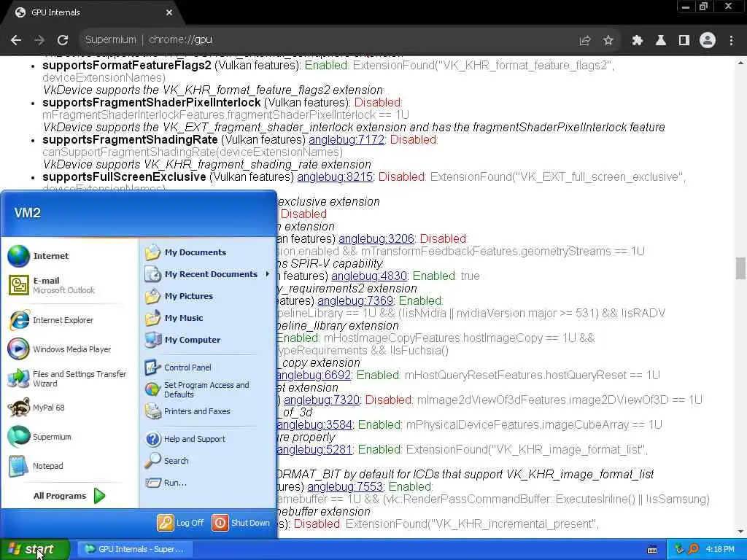
Task: Open Set Program Access and Defaults
Action: tap(207, 389)
